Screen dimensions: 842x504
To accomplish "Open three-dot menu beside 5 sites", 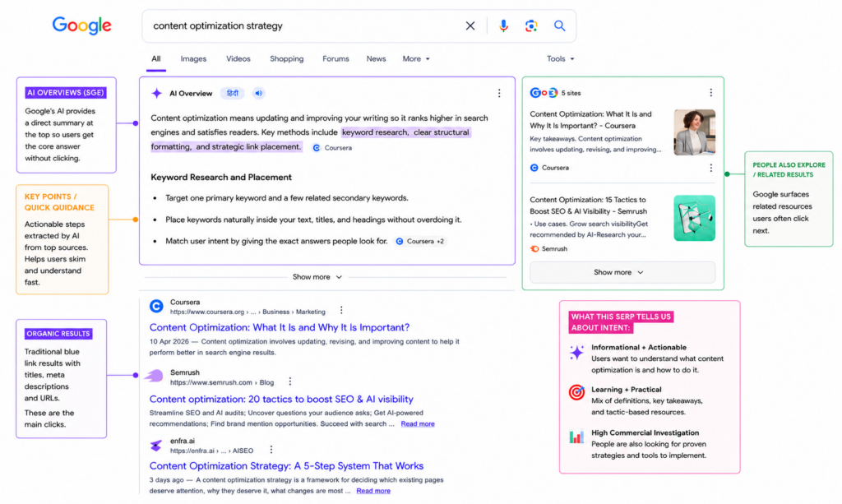I will (x=711, y=93).
